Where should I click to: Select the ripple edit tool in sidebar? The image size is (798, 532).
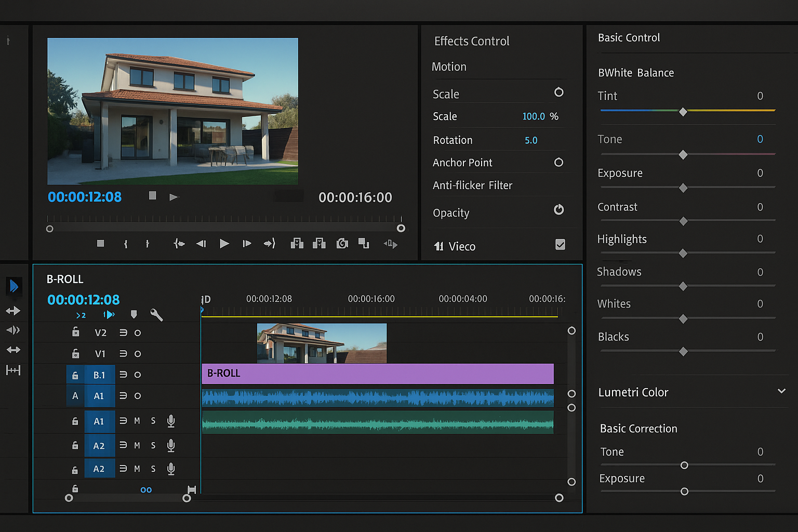(14, 311)
